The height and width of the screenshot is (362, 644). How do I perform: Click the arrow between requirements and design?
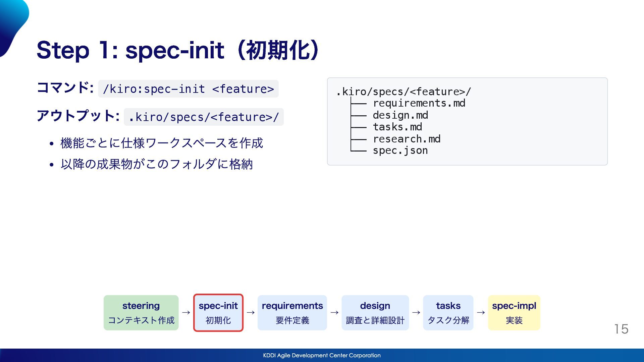(334, 312)
